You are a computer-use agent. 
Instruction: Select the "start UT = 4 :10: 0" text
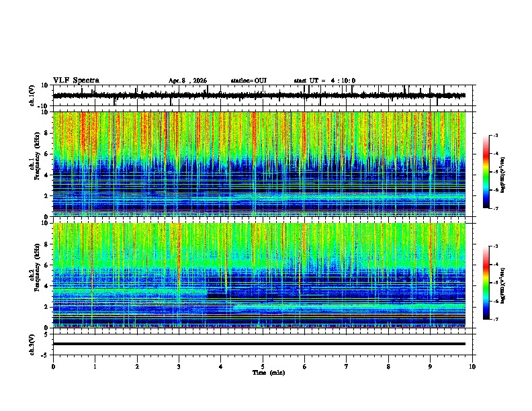[x=324, y=81]
